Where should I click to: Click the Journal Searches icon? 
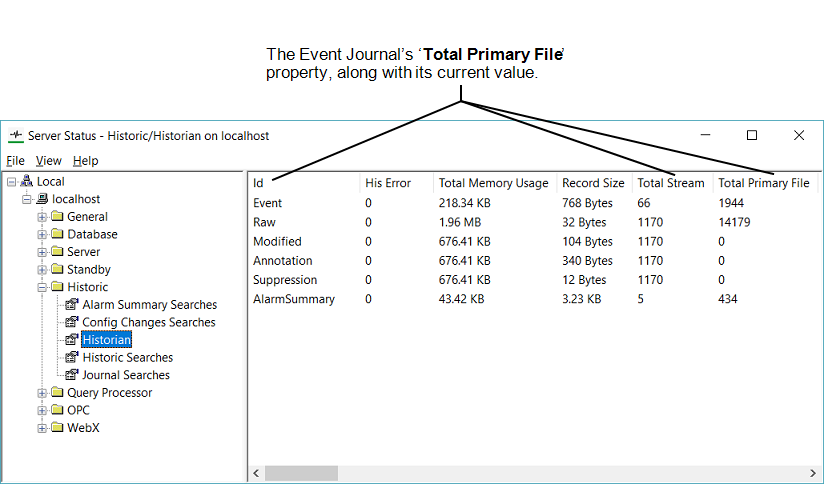[72, 375]
